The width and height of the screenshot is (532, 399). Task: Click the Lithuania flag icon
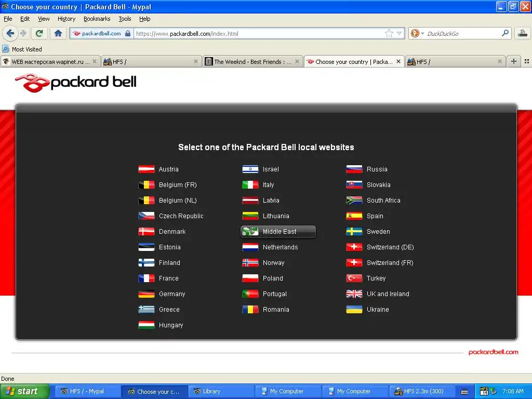point(250,216)
